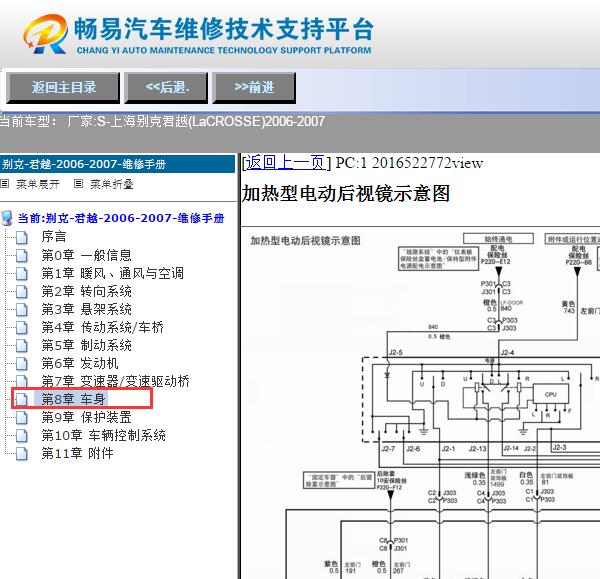This screenshot has width=600, height=579.
Task: Click the page icon beside 第6章
Action: [x=21, y=364]
